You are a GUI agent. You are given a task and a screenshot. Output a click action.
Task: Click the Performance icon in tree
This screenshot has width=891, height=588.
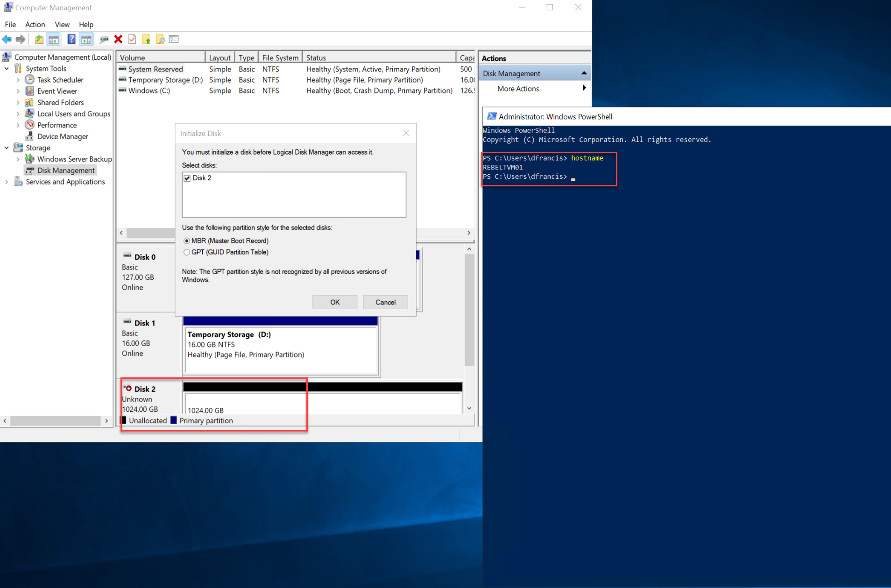[x=30, y=125]
